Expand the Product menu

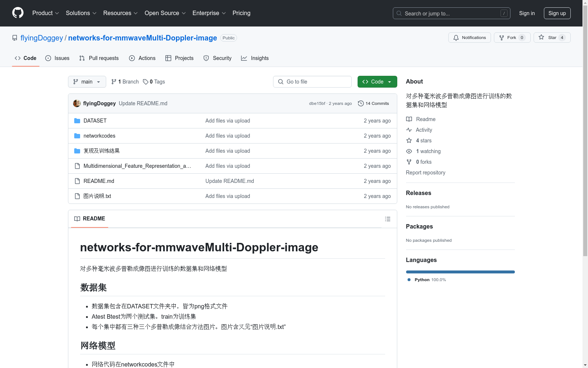46,13
